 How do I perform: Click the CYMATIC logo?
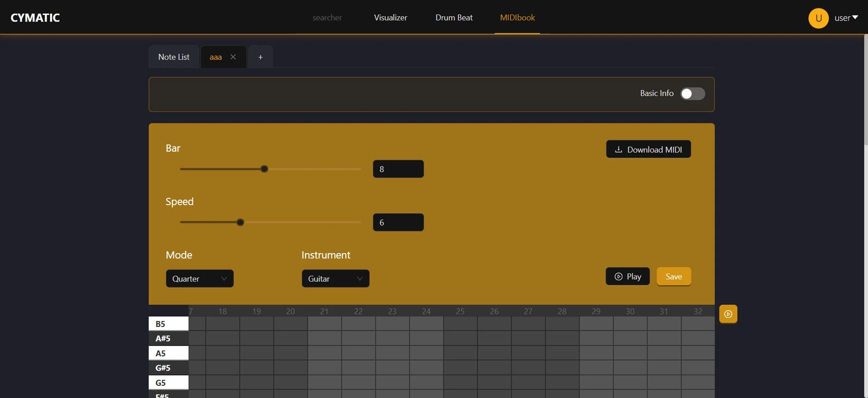pyautogui.click(x=35, y=18)
